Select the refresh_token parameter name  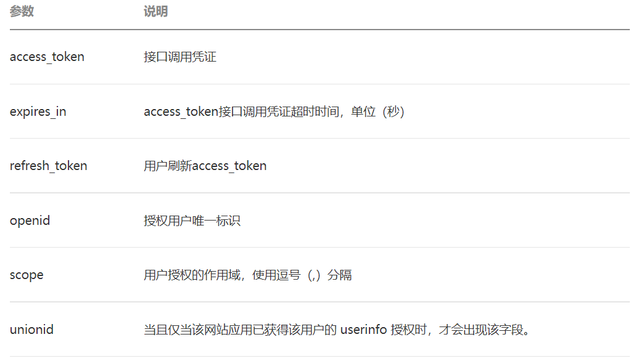pyautogui.click(x=49, y=166)
